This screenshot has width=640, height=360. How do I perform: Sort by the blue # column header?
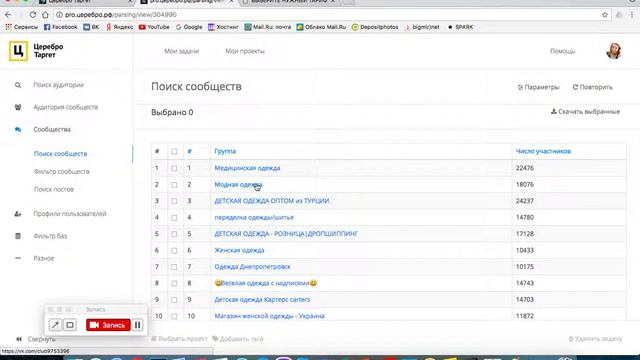[189, 151]
